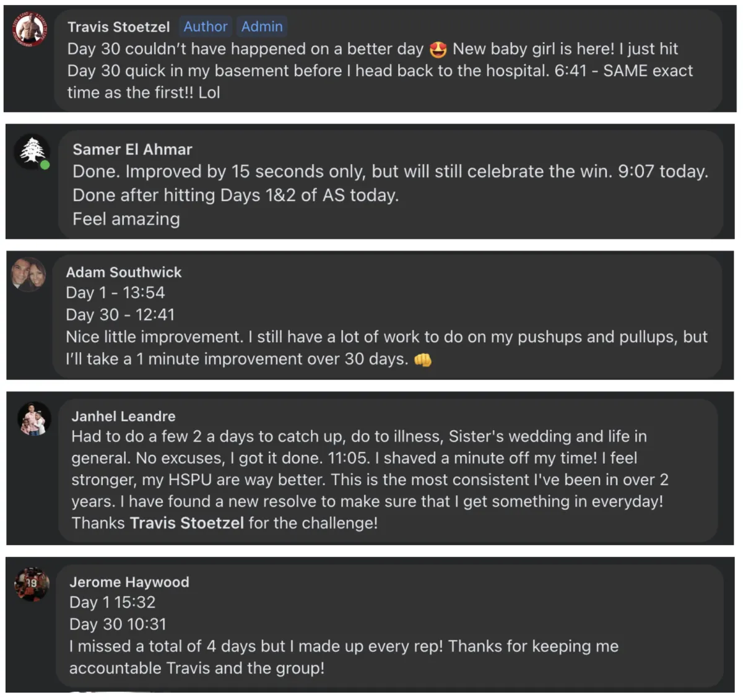This screenshot has height=700, width=743.
Task: Click the Travis Stoetzel mention in Janhel's comment
Action: [186, 524]
